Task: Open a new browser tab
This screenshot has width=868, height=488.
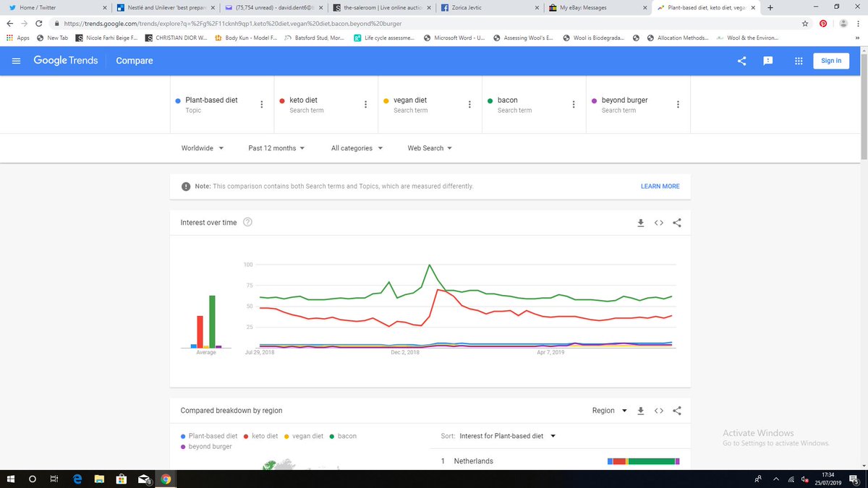Action: pyautogui.click(x=770, y=8)
